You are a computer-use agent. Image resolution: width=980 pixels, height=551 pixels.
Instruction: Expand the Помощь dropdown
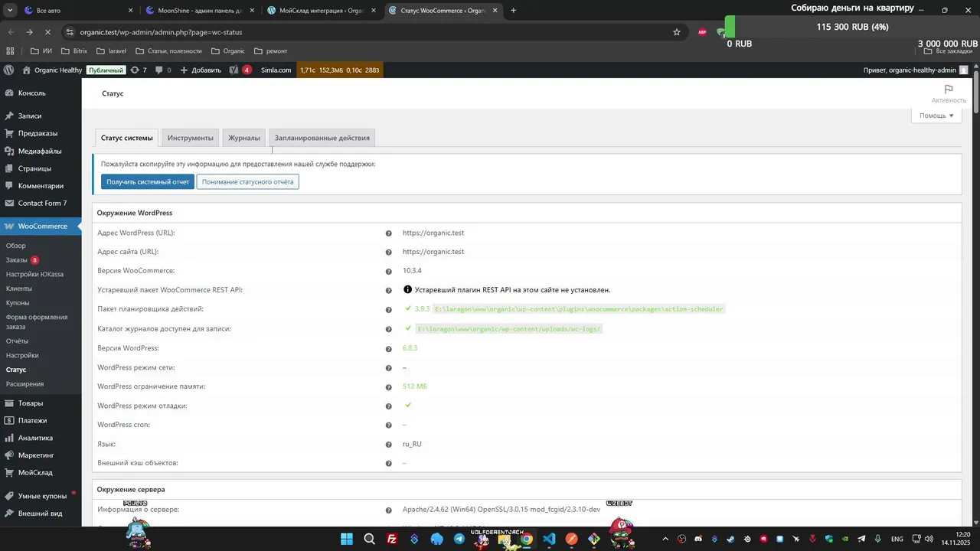coord(936,116)
